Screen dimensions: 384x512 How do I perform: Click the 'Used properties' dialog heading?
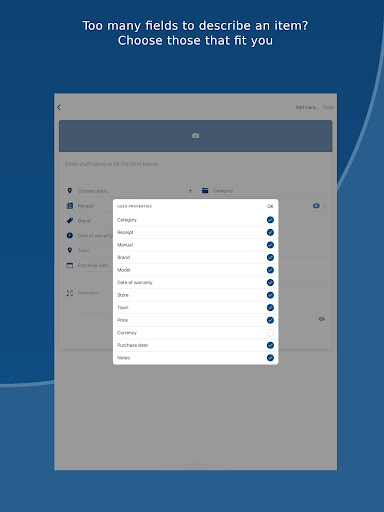click(134, 206)
